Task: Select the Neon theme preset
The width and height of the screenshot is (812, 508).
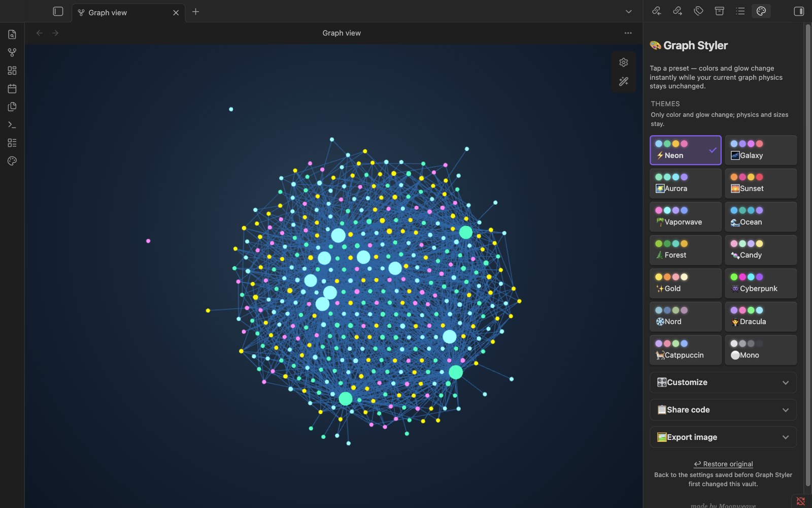Action: click(x=686, y=150)
